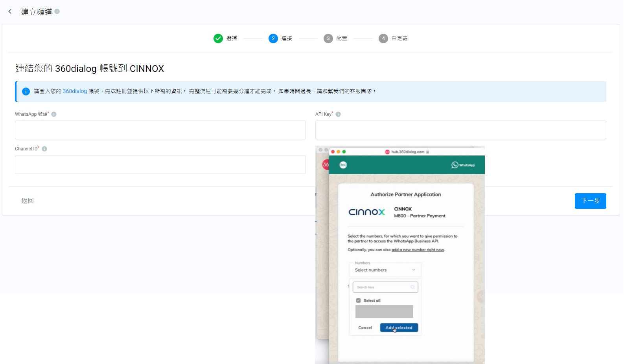
Task: Click the Authorize Partner Application heading
Action: (x=406, y=194)
